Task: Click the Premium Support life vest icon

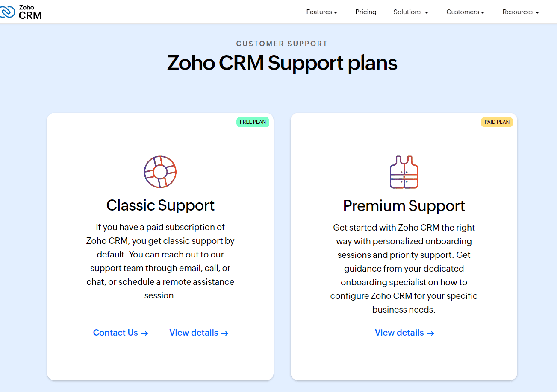Action: pos(404,172)
